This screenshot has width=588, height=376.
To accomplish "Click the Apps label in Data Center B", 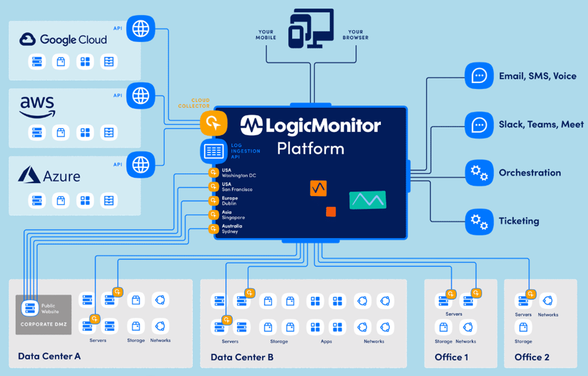I will tap(326, 341).
